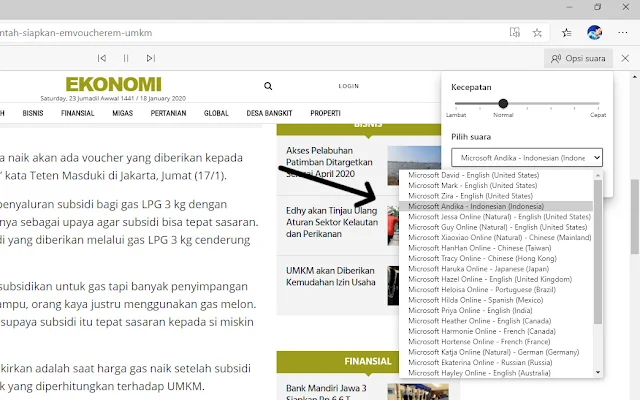Select Microsoft Hayley Online English (Australia)
This screenshot has height=400, width=640.
pos(496,373)
